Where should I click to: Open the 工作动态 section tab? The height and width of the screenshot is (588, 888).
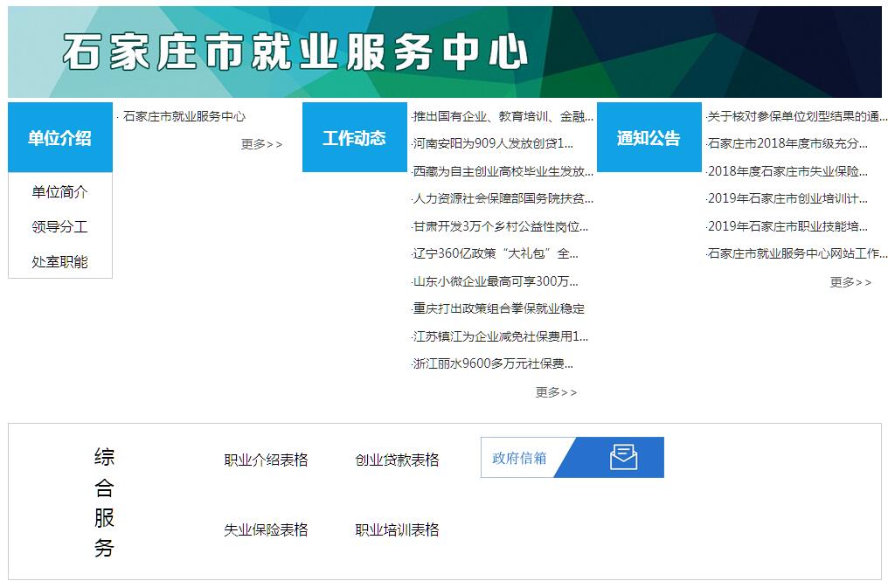pos(354,138)
